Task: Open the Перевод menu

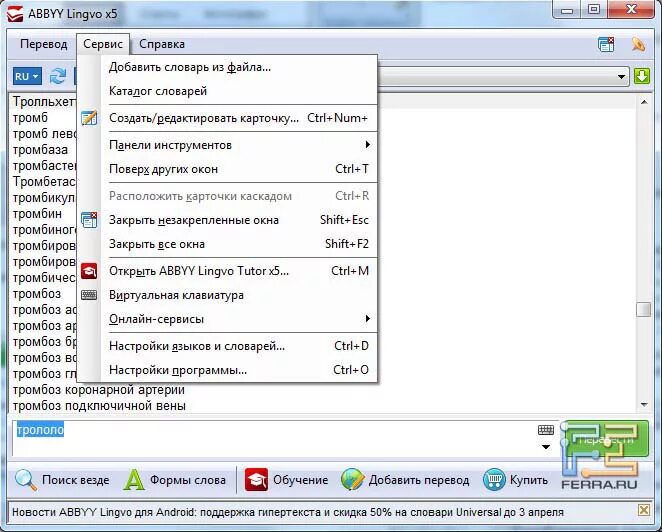Action: pyautogui.click(x=43, y=44)
